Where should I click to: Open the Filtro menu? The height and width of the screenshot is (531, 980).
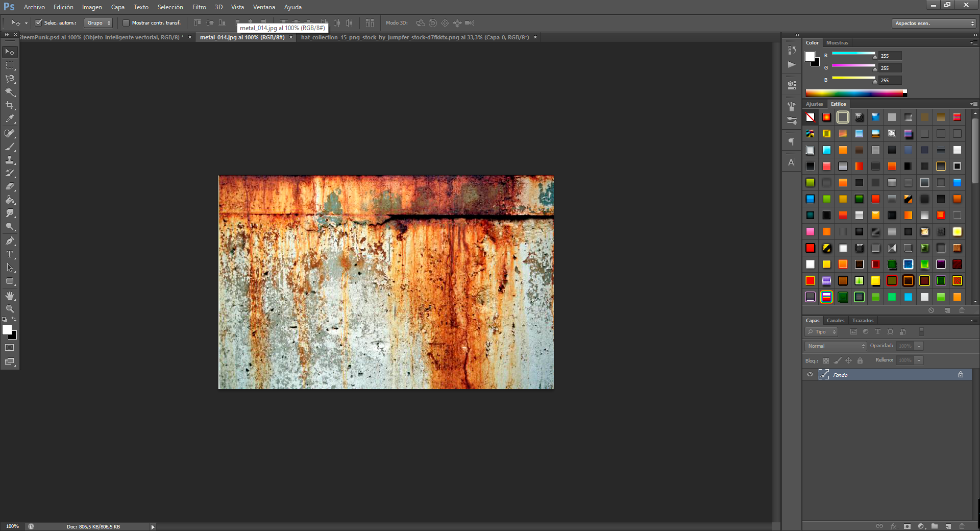pos(199,7)
